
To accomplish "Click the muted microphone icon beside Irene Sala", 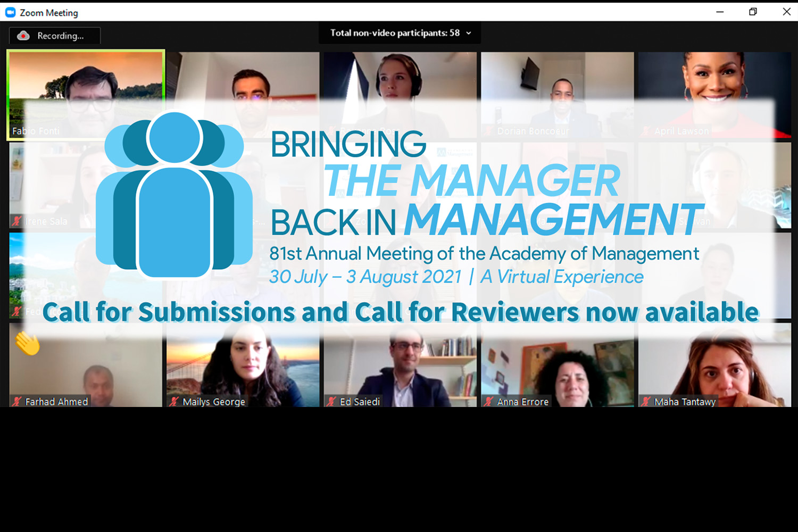I will [17, 221].
